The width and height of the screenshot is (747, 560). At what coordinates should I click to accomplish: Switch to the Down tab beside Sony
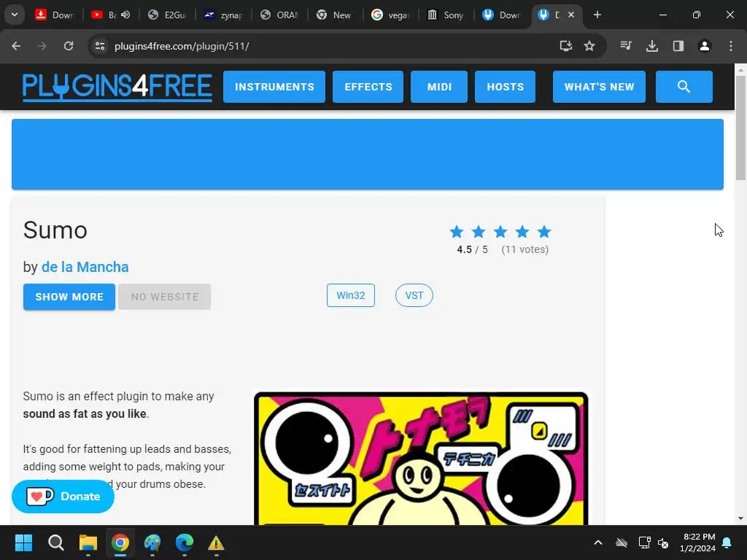[x=502, y=15]
